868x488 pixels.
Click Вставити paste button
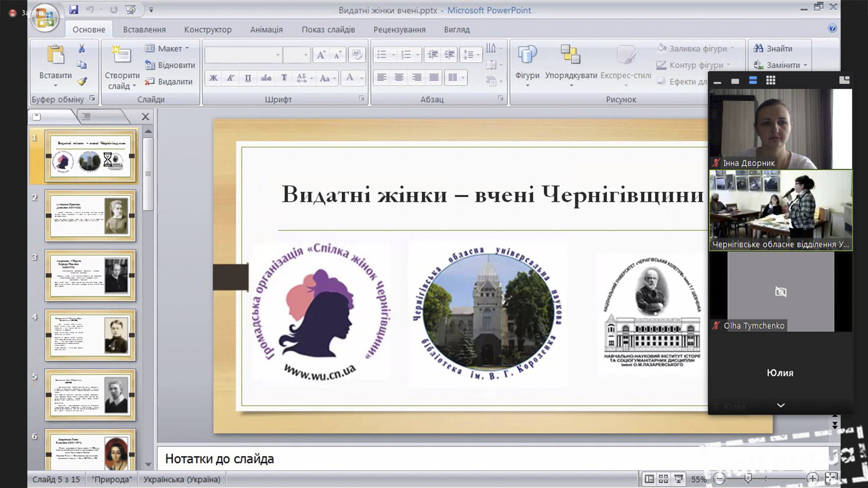55,66
